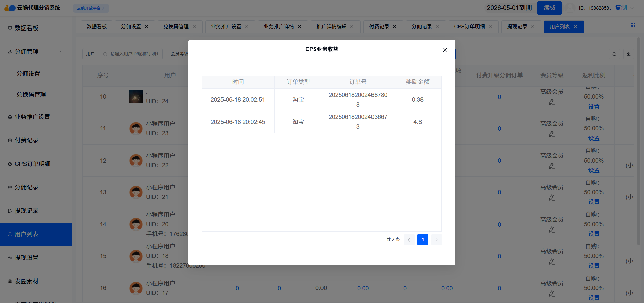The height and width of the screenshot is (303, 644).
Task: Close the 分佣设置 tab
Action: 146,27
